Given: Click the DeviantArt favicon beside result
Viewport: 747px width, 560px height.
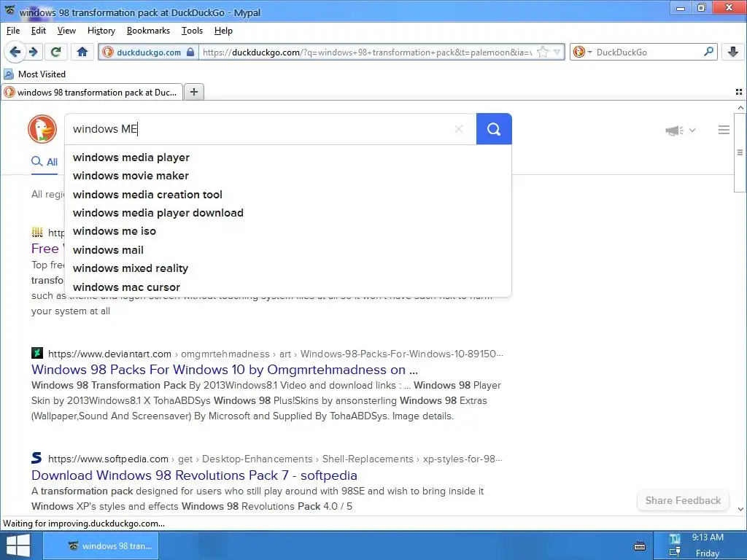Looking at the screenshot, I should pos(37,353).
